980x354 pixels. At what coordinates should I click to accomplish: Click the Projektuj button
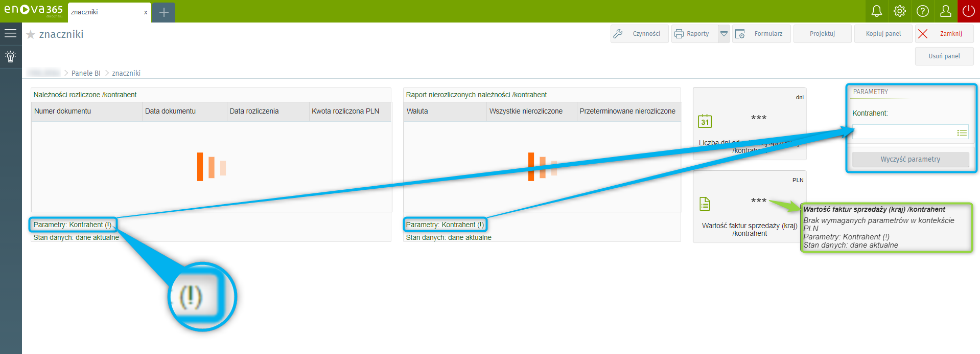coord(822,34)
